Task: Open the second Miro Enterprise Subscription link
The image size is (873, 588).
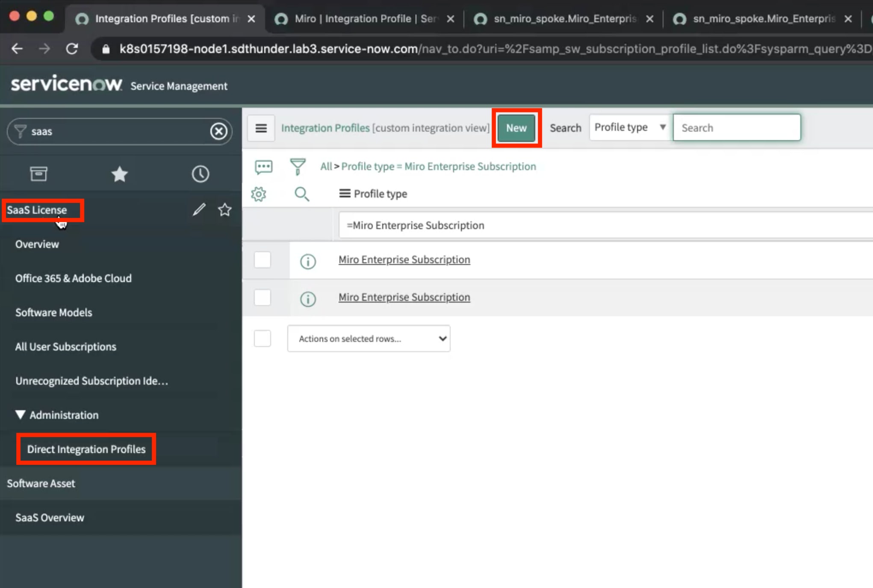Action: [404, 297]
